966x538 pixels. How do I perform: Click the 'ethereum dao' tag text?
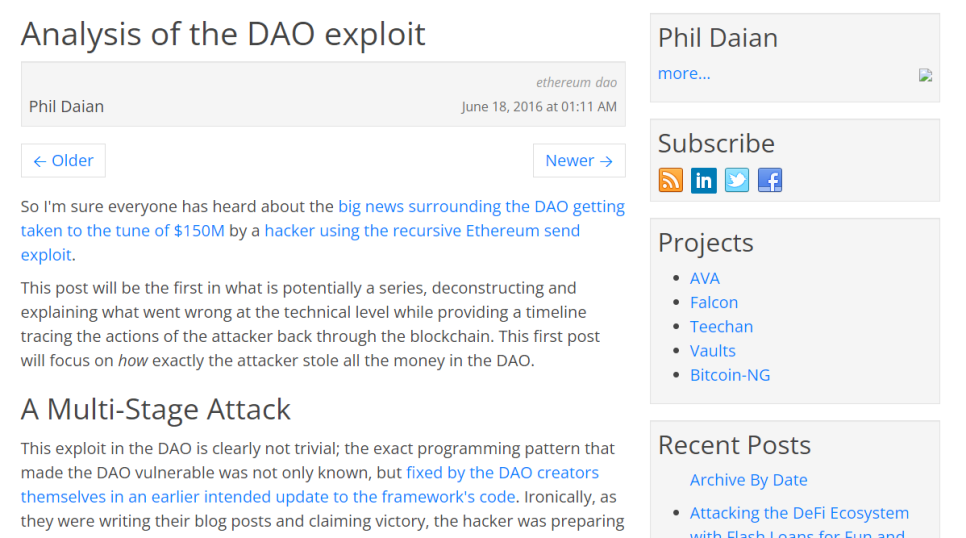(x=576, y=83)
